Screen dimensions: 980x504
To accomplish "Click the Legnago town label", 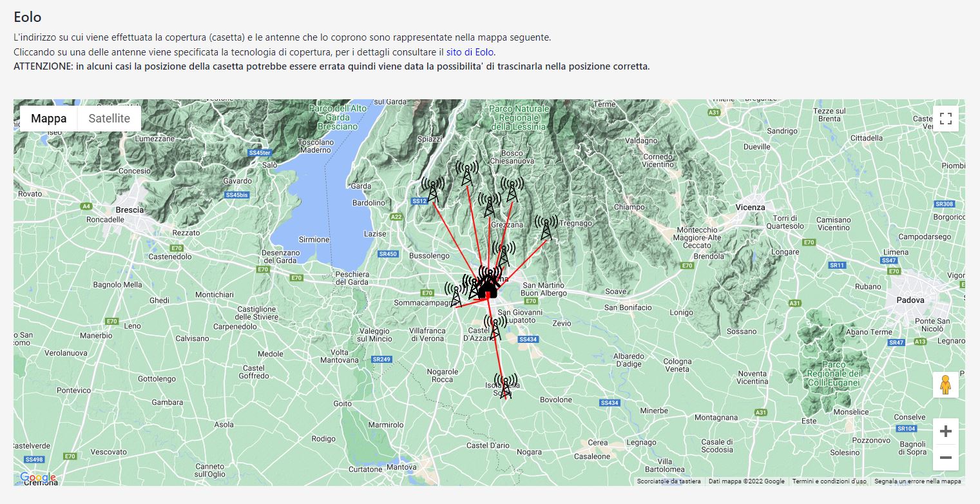I will pyautogui.click(x=641, y=443).
